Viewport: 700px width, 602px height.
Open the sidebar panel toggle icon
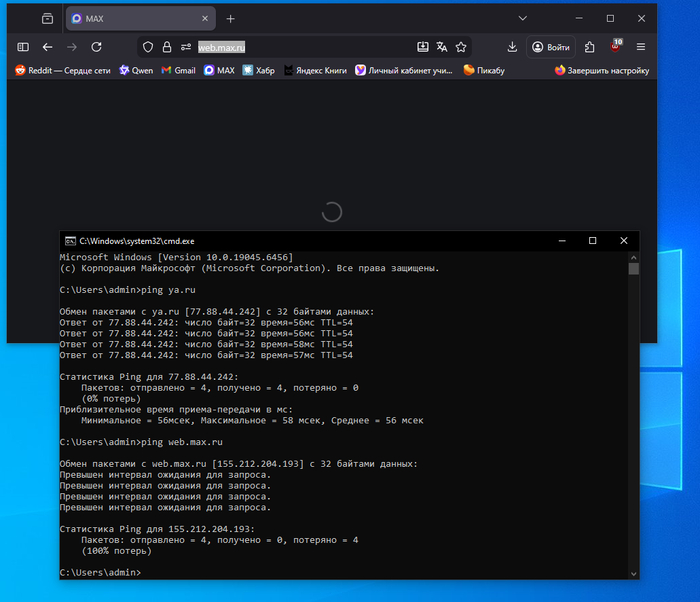[23, 47]
